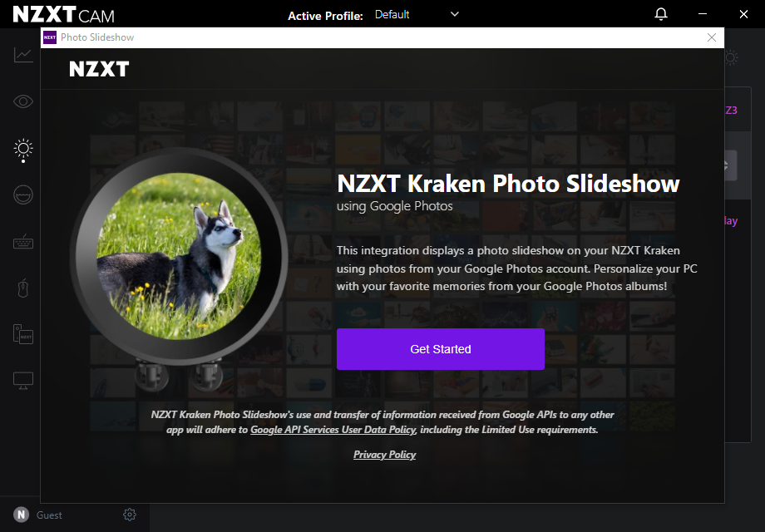
Task: Click the 'Photo Slideshow' window title text
Action: tap(97, 37)
